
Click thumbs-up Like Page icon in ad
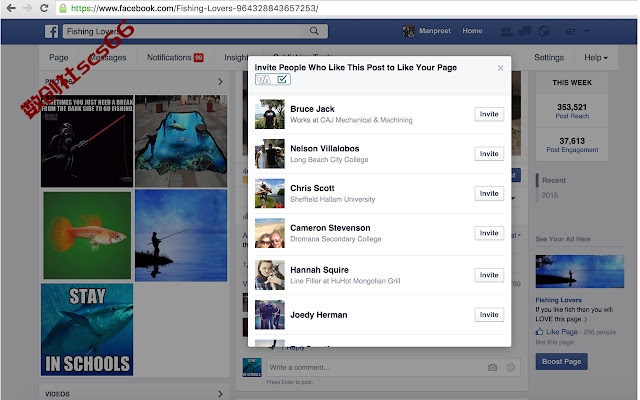click(x=540, y=331)
